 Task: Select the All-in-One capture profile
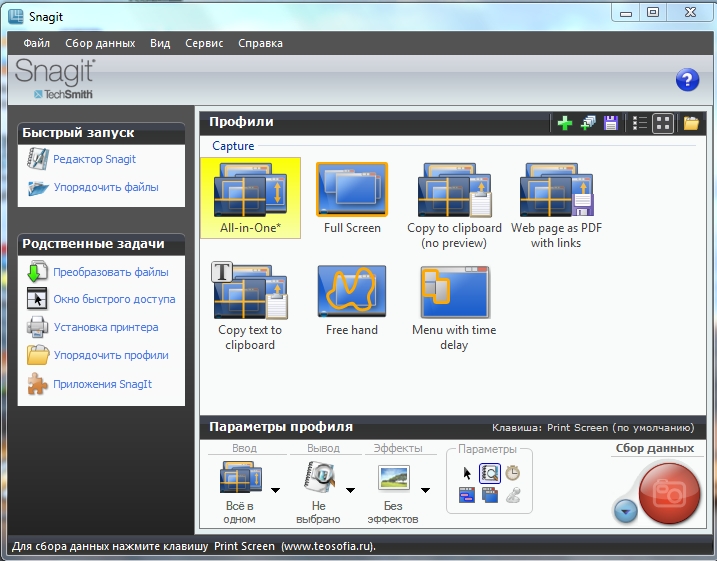pos(250,198)
